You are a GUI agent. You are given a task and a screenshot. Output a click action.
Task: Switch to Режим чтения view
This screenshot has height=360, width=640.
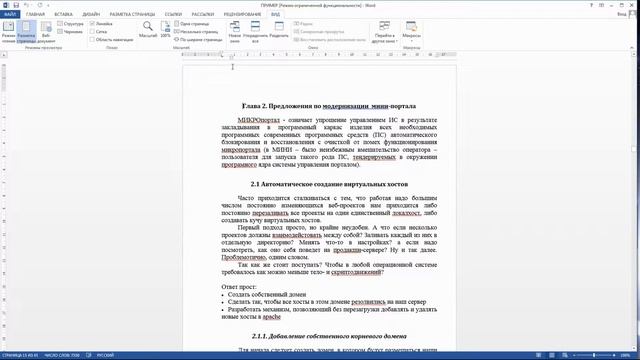[8, 32]
